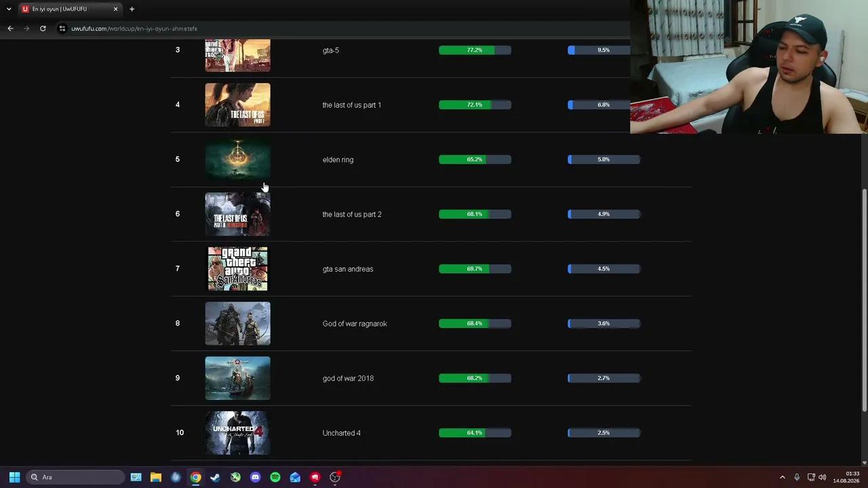Click the God of War 2018 thumbnail
Image resolution: width=868 pixels, height=488 pixels.
pyautogui.click(x=237, y=378)
